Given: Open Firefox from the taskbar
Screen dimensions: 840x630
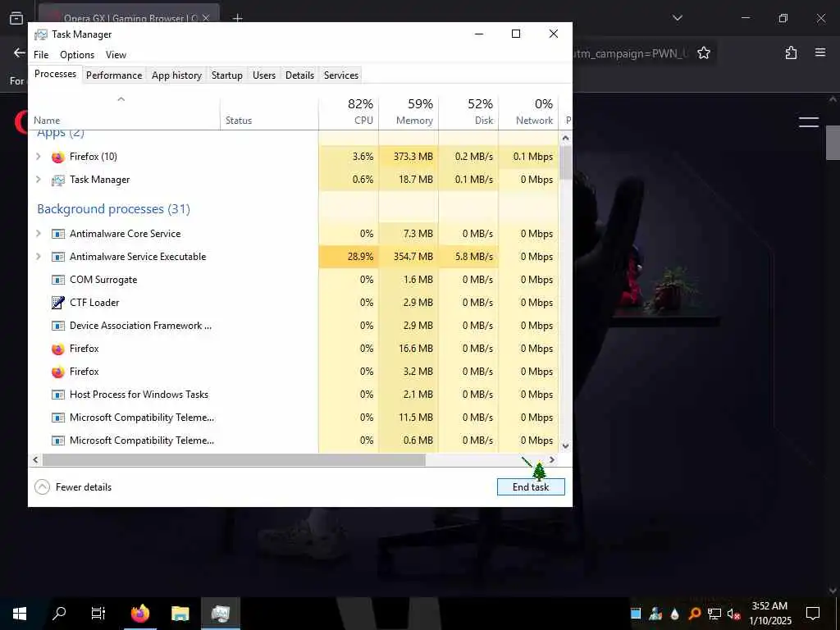Looking at the screenshot, I should point(140,614).
